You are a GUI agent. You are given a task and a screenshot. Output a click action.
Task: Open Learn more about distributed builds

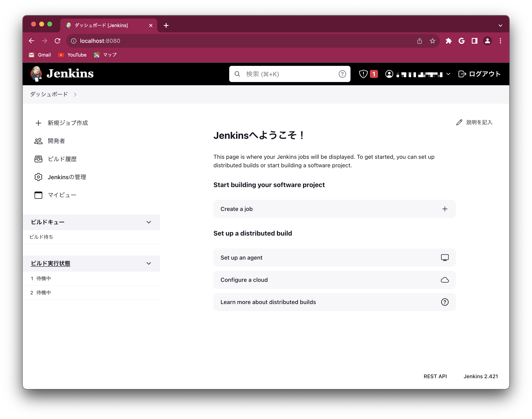[335, 302]
